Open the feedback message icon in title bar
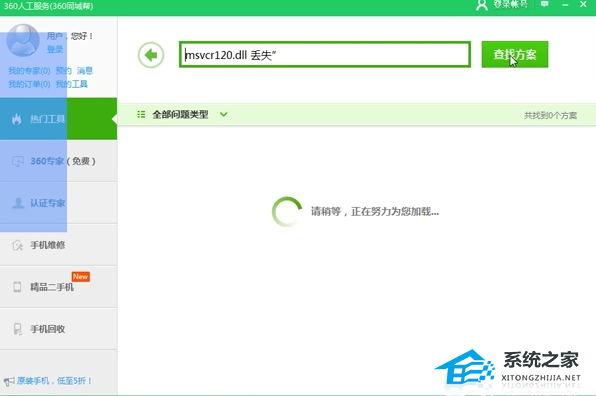This screenshot has width=596, height=396. click(545, 4)
